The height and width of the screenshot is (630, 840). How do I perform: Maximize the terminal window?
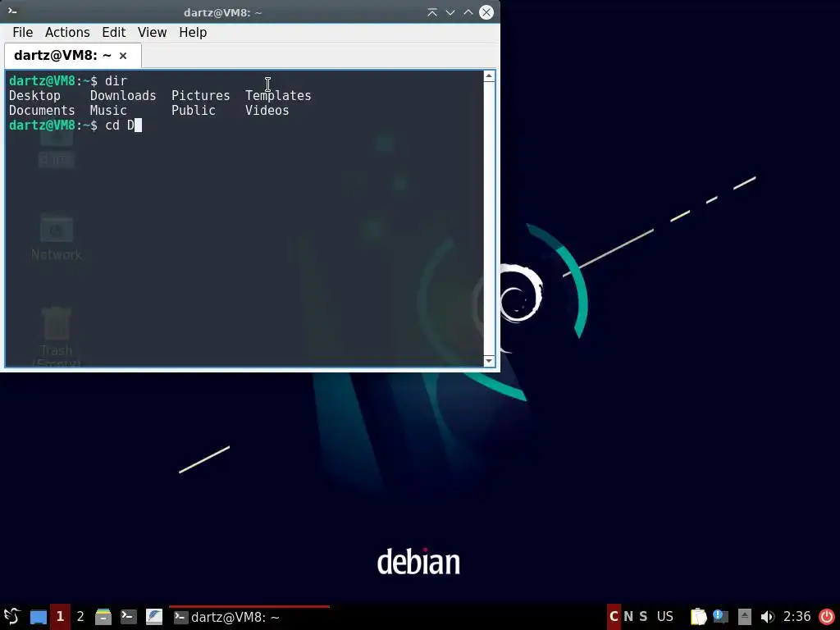468,12
